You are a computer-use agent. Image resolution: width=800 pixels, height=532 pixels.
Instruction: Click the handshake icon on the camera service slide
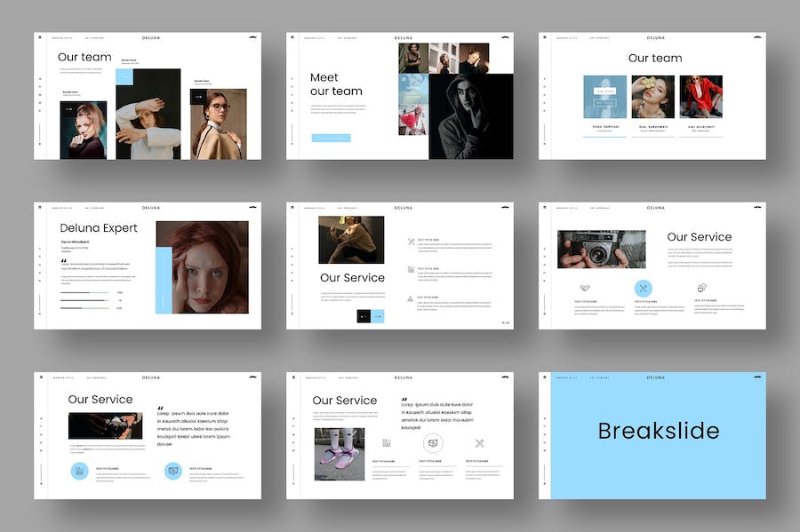tap(582, 288)
